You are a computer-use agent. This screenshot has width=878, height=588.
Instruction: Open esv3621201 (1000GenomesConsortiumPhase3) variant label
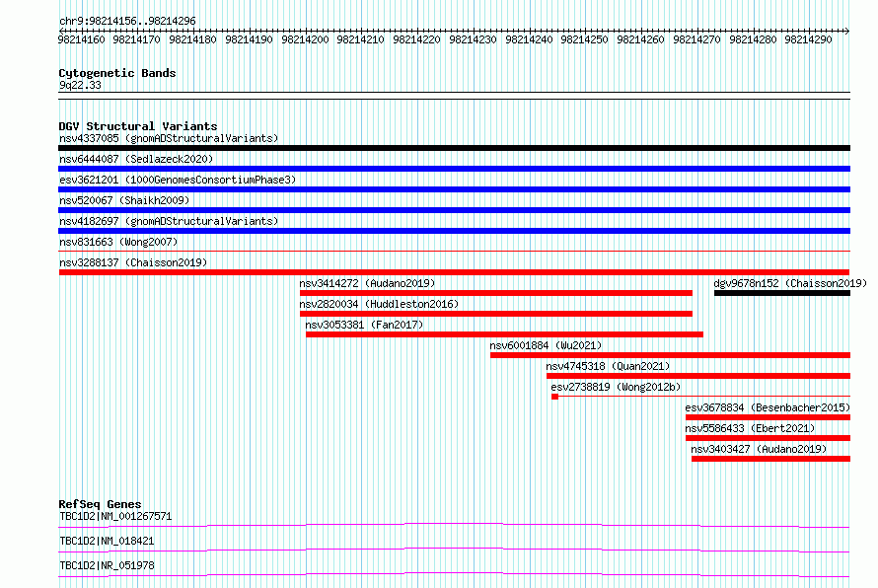click(x=178, y=180)
